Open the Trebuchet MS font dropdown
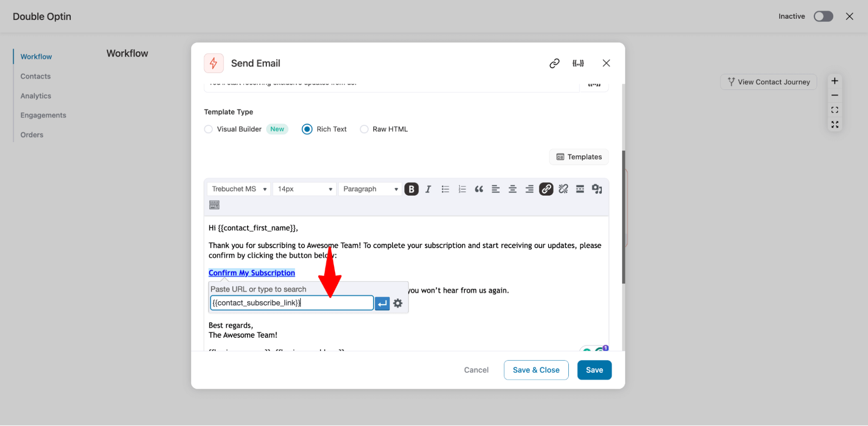 click(x=239, y=189)
